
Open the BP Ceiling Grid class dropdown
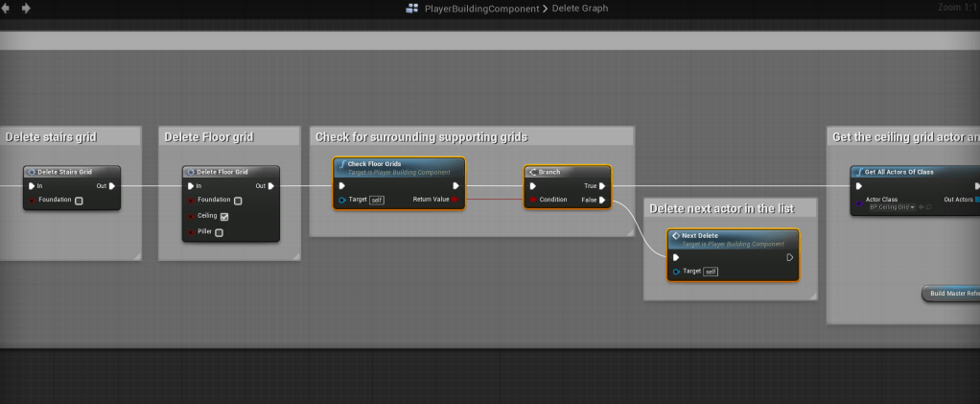[891, 207]
